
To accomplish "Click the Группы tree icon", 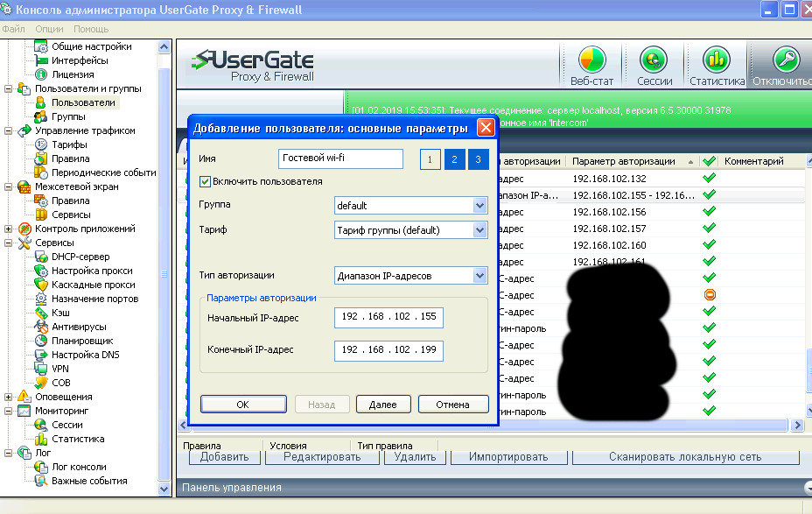I will coord(41,116).
